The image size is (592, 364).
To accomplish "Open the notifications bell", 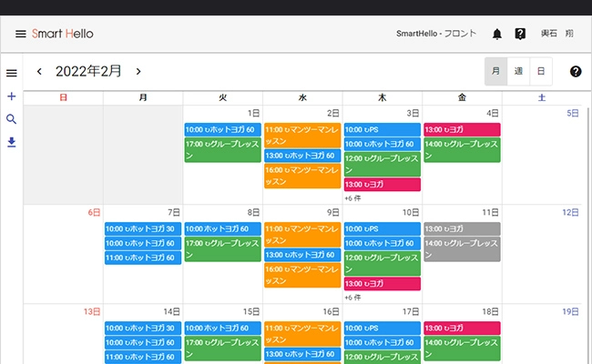I will coord(497,34).
